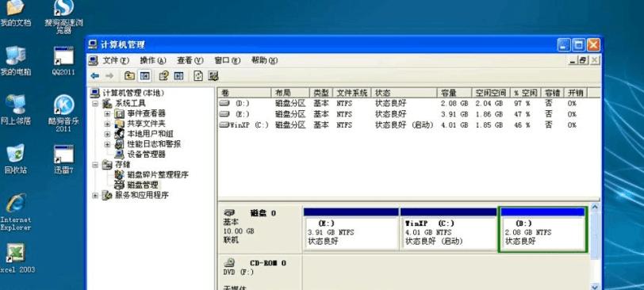Viewport: 644px width, 290px height.
Task: Click the Up one level folder icon
Action: (129, 76)
